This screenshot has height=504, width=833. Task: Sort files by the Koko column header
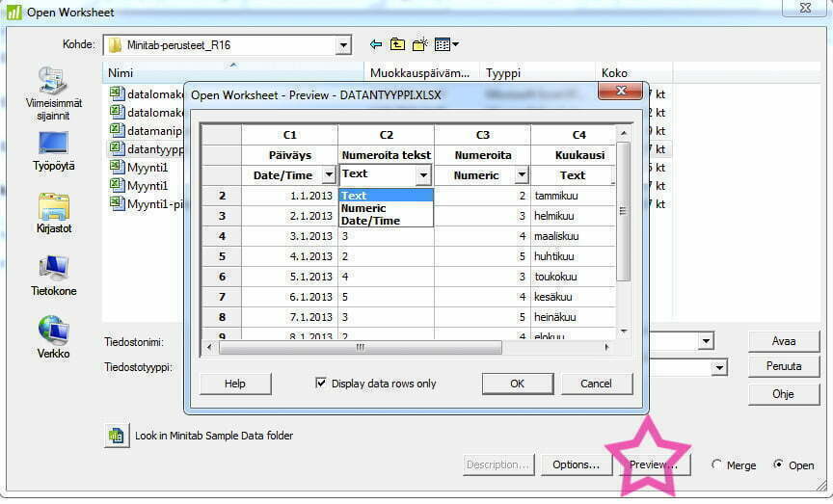[633, 73]
